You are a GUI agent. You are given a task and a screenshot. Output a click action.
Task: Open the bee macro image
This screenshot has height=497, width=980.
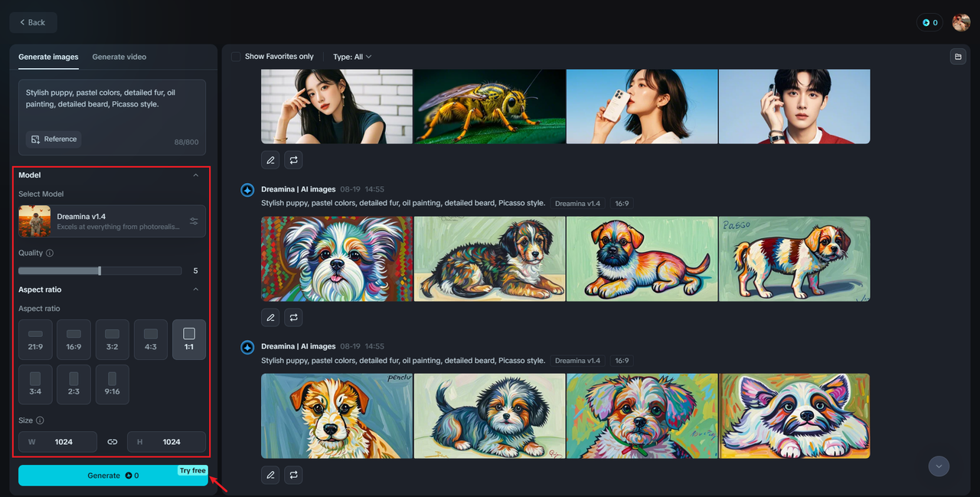coord(489,106)
